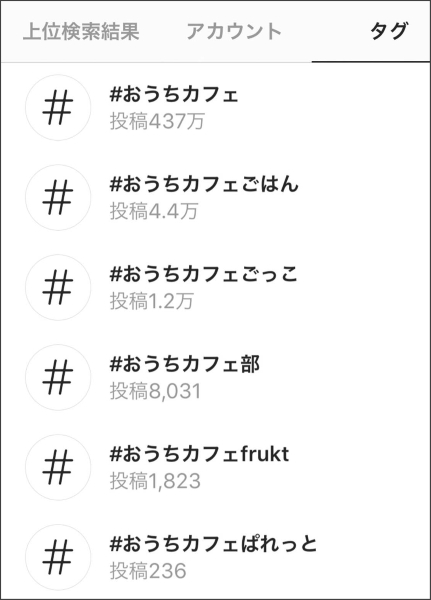Switch to the 上位検索結果 tab
The image size is (431, 600).
(x=81, y=31)
